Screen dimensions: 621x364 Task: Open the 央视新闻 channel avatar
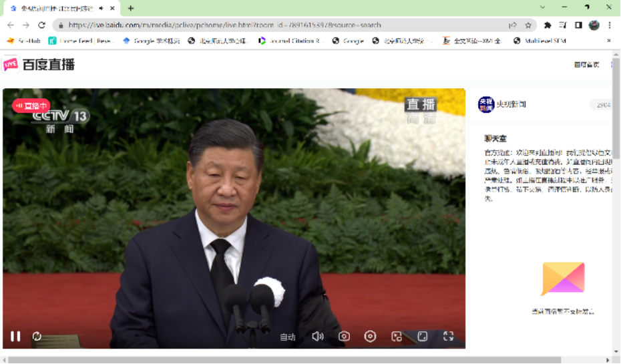(485, 105)
